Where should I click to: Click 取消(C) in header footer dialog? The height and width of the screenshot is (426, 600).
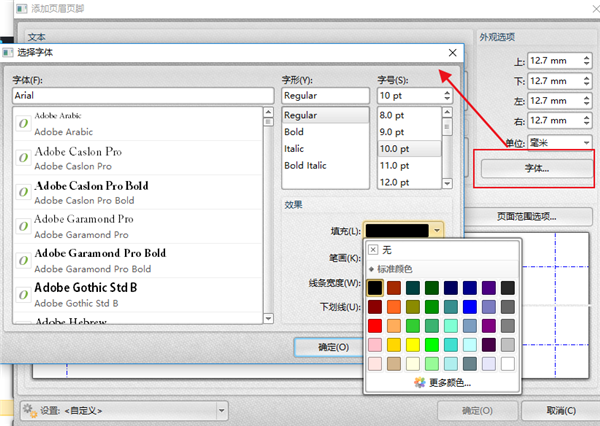coord(561,411)
